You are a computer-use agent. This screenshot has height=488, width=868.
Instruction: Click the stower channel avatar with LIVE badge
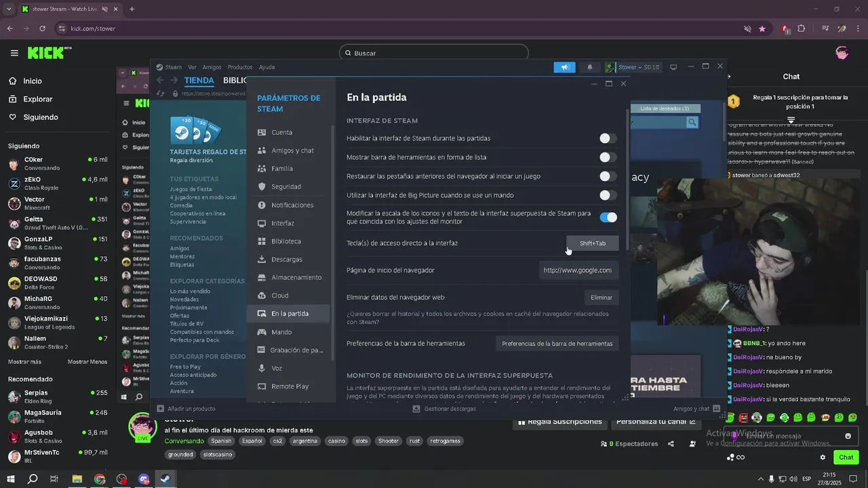click(142, 428)
